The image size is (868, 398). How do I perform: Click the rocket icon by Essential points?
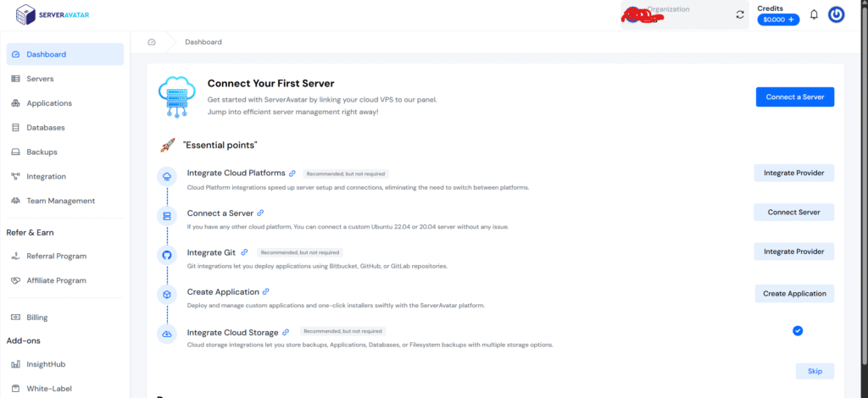pos(168,146)
